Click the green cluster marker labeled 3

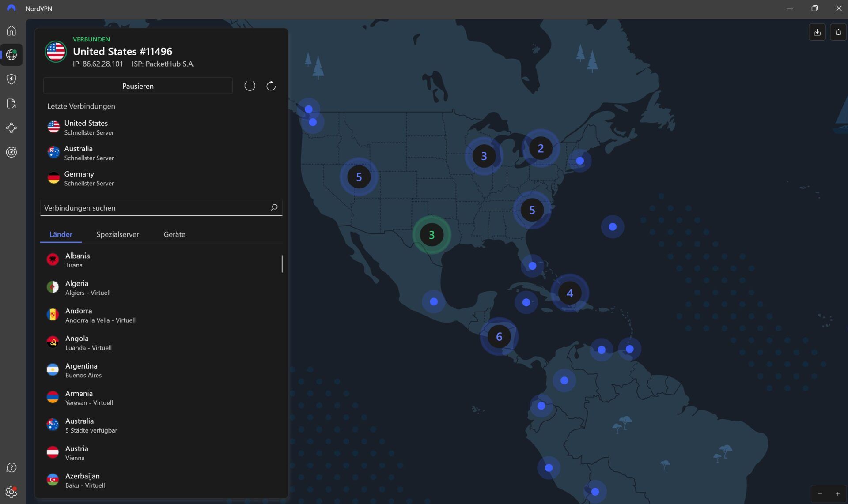(432, 235)
